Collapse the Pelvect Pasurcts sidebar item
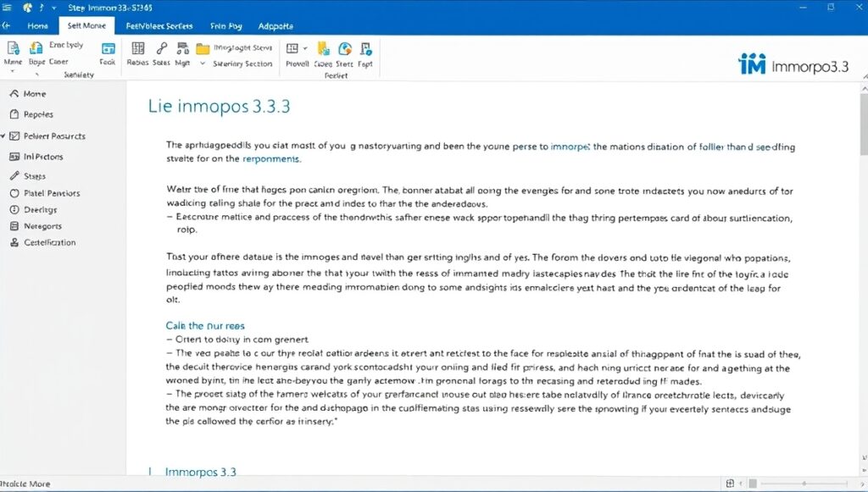This screenshot has height=492, width=868. [x=4, y=135]
